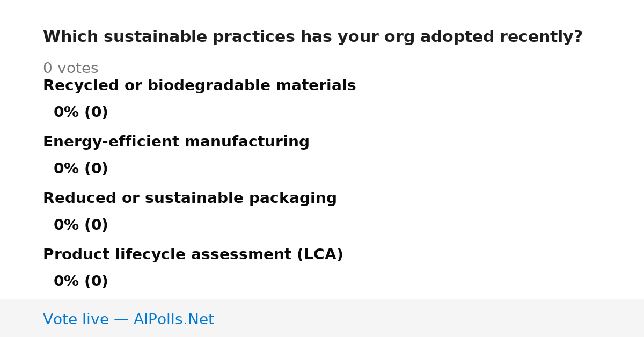This screenshot has width=644, height=337.
Task: Click the blue result bar for recycled materials
Action: (43, 113)
